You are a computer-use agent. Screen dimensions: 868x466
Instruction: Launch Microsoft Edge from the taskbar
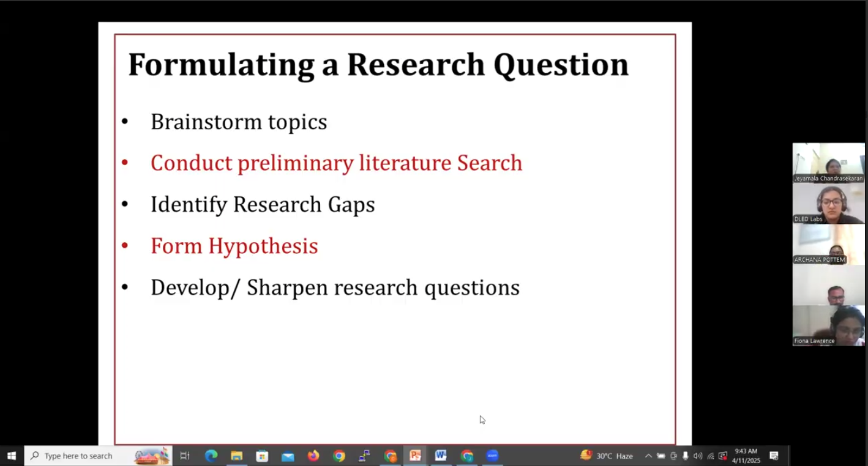tap(211, 456)
